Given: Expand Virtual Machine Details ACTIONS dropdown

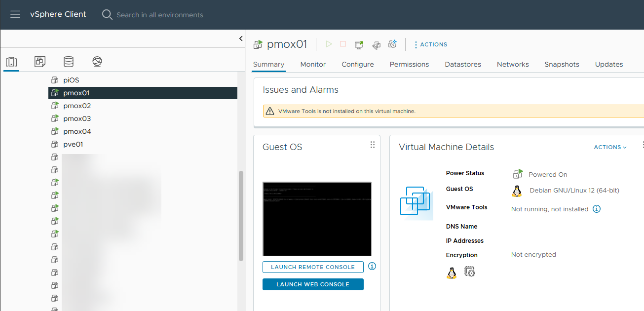Looking at the screenshot, I should (610, 147).
